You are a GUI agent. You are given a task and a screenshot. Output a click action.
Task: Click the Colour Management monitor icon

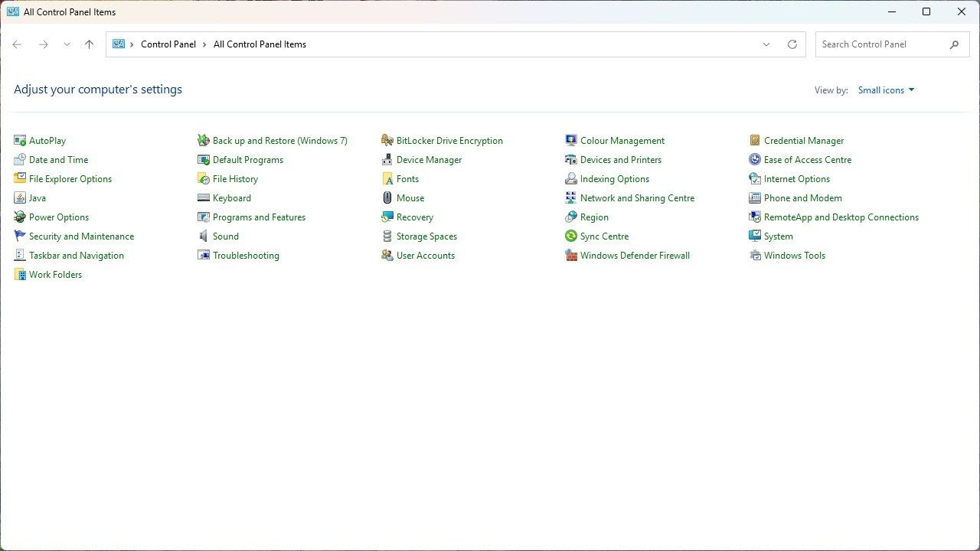[571, 141]
